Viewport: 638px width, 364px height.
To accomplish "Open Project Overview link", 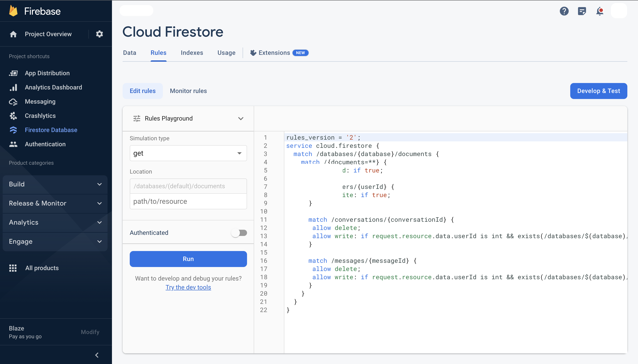I will pyautogui.click(x=48, y=34).
